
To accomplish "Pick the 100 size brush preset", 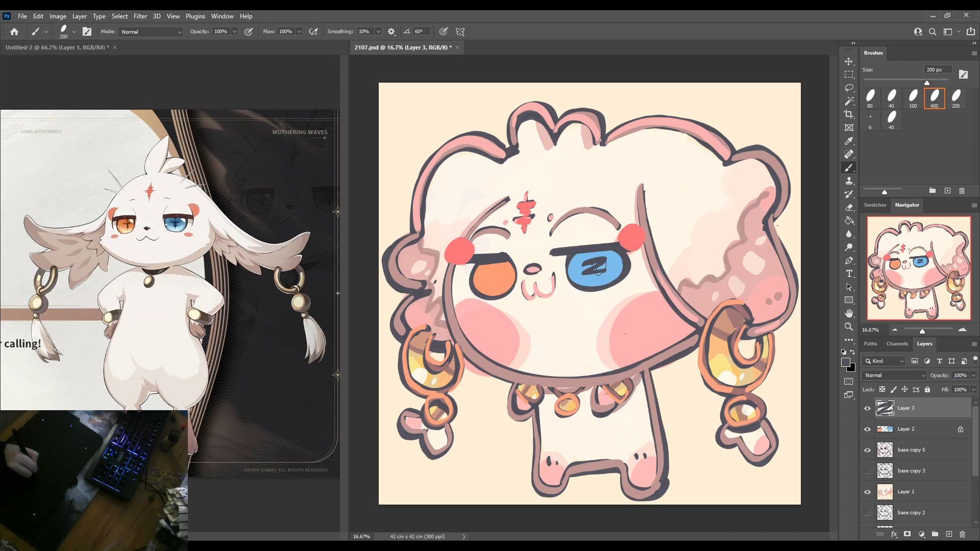I will (913, 98).
